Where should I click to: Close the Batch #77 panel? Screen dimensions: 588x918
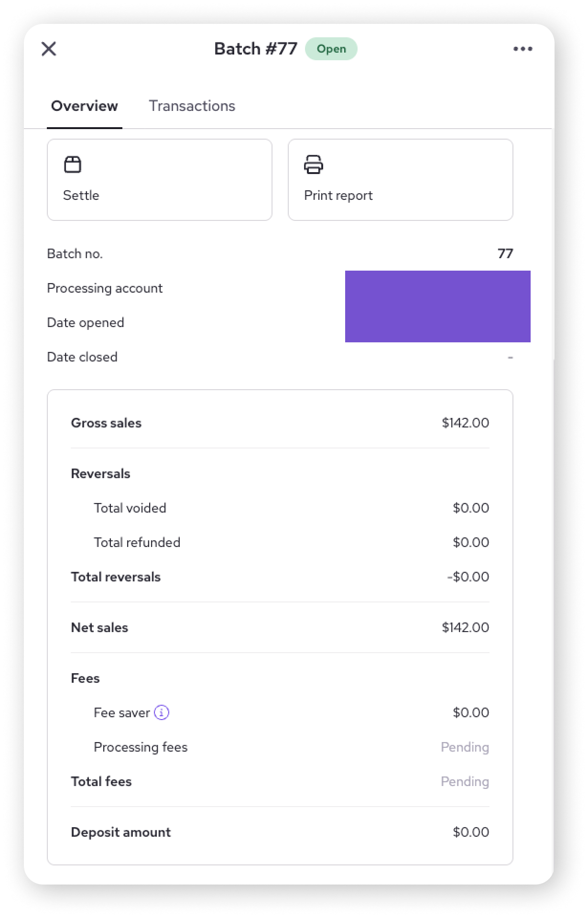49,49
